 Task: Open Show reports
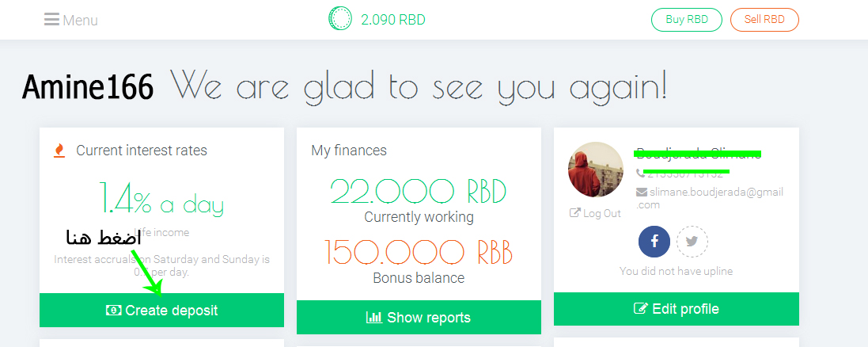point(419,318)
